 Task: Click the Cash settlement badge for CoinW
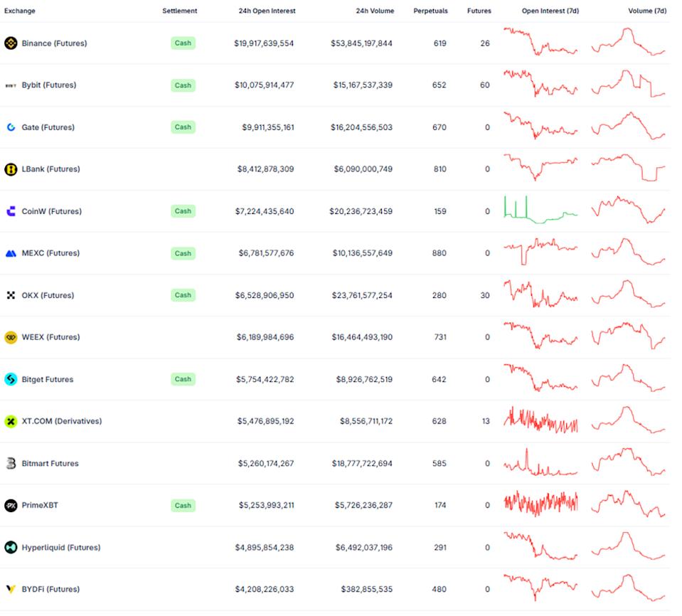click(x=183, y=211)
